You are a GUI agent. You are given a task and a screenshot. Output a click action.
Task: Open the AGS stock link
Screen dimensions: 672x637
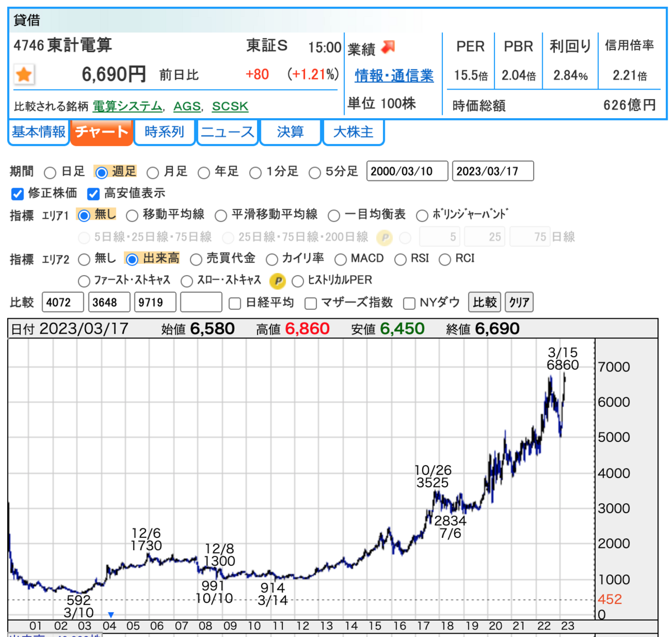point(187,106)
